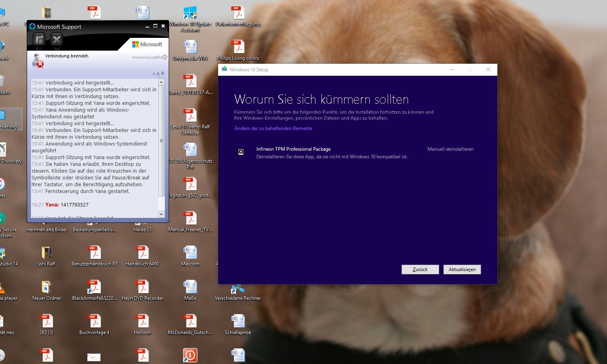The image size is (607, 364).
Task: Open the Schlafapnoe document icon
Action: point(238,325)
